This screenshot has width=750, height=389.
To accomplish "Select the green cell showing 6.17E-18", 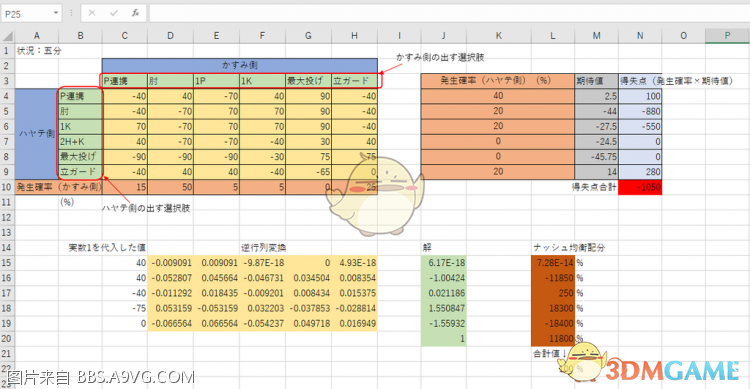I will coord(443,262).
